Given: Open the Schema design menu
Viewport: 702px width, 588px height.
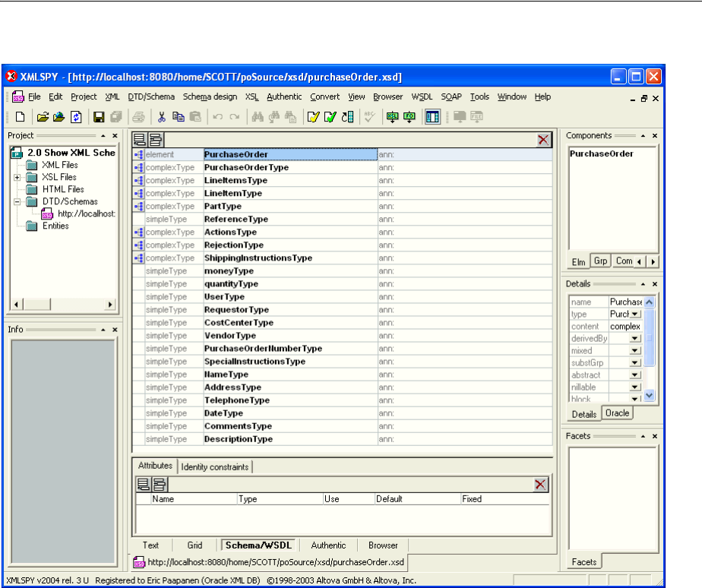Looking at the screenshot, I should coord(210,96).
